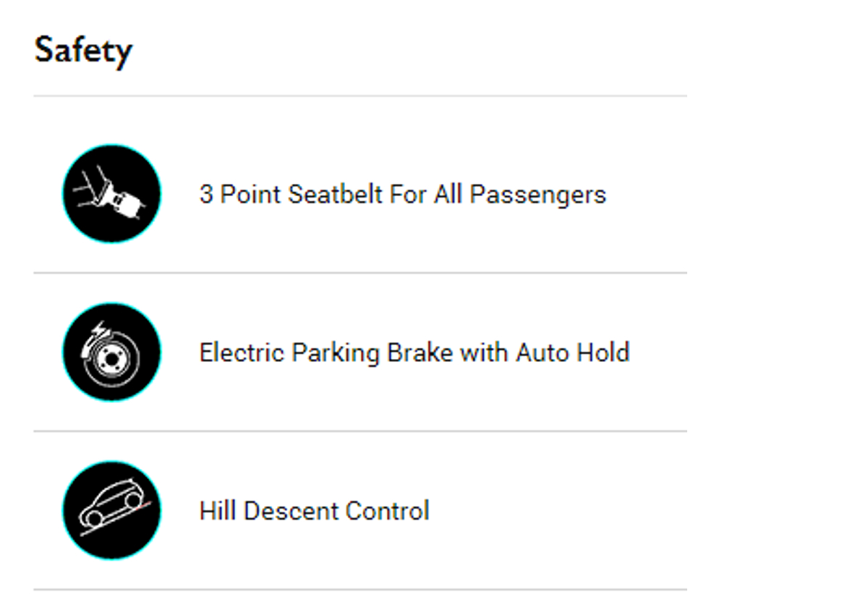
Task: Open '3 Point Seatbelt For All Passengers' feature
Action: tap(402, 195)
